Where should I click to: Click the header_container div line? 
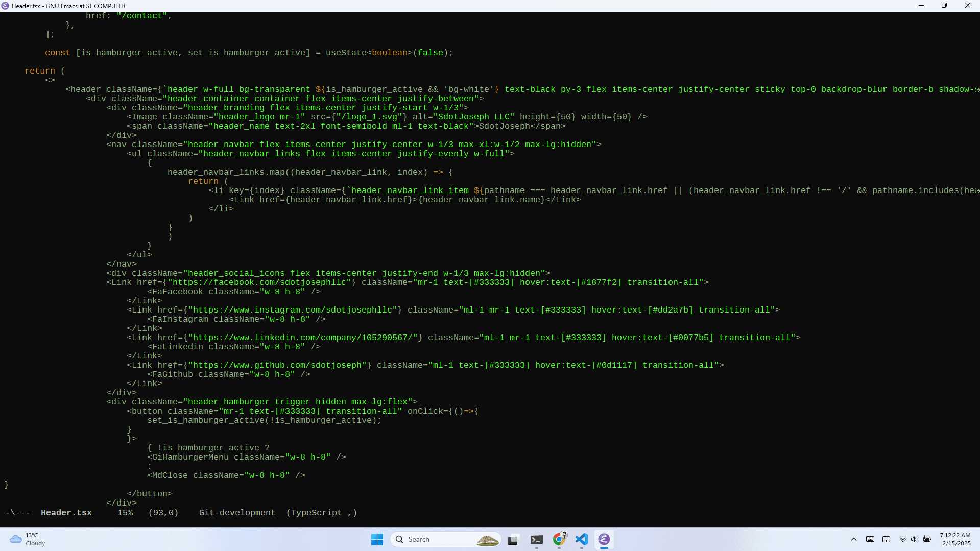pyautogui.click(x=285, y=99)
